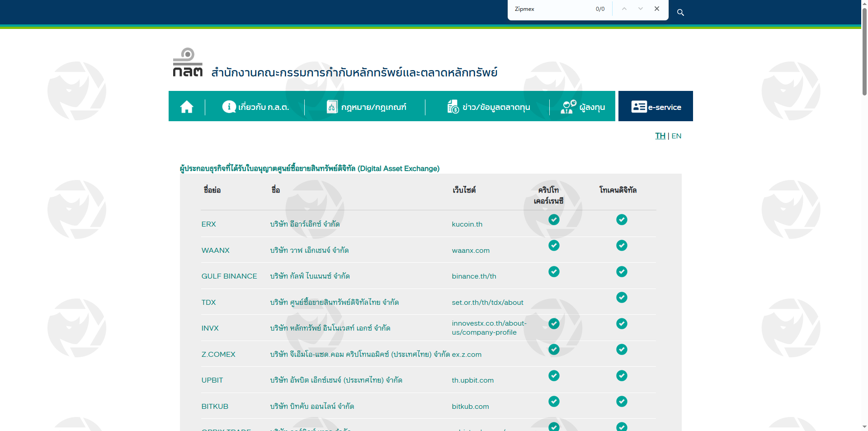The image size is (868, 431).
Task: Go to next find result arrow
Action: tap(641, 9)
